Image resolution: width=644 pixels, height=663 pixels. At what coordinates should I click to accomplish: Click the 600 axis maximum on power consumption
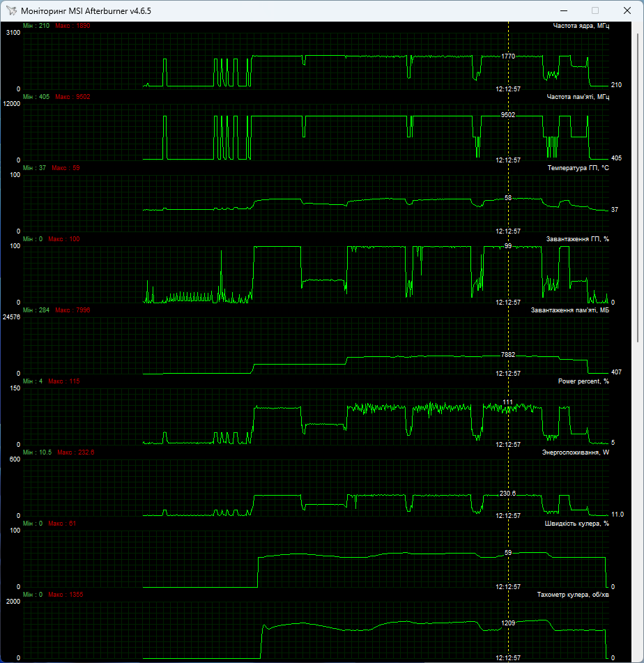pyautogui.click(x=15, y=459)
